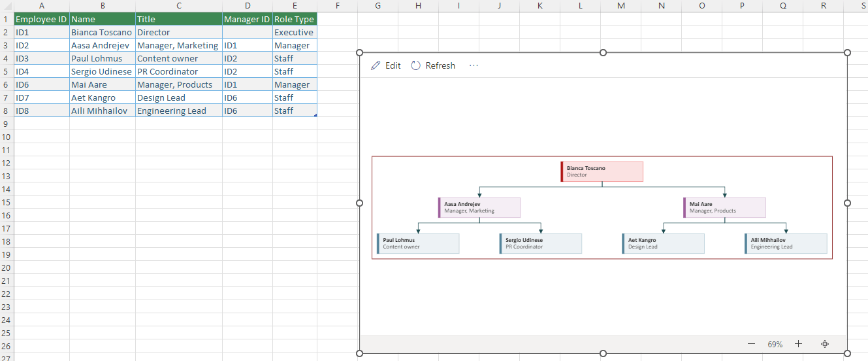This screenshot has height=361, width=868.
Task: Click cell containing Manager, Products
Action: tap(179, 84)
